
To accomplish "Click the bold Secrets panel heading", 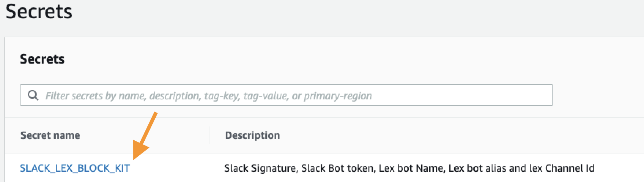I will click(42, 59).
